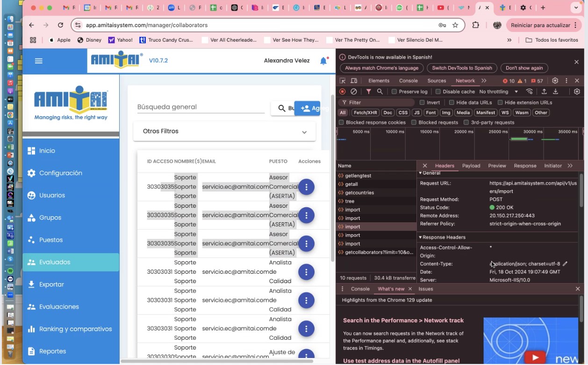Switch to the Payload tab
588x365 pixels.
(x=471, y=166)
